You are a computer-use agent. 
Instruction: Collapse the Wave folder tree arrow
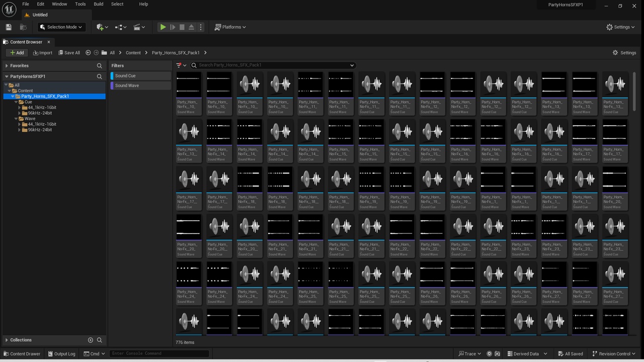[16, 119]
